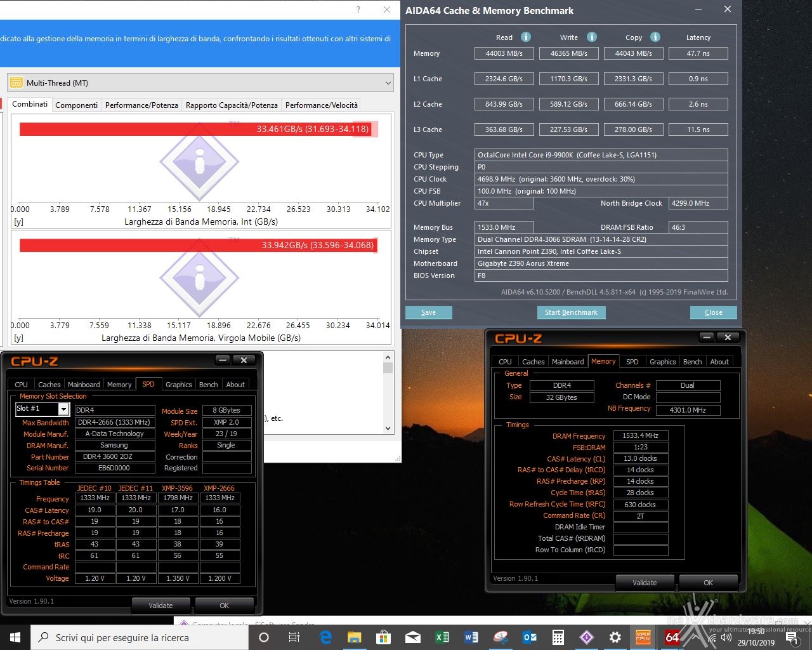Click OK in CPU-Z SPD window
The height and width of the screenshot is (650, 812).
click(x=224, y=605)
